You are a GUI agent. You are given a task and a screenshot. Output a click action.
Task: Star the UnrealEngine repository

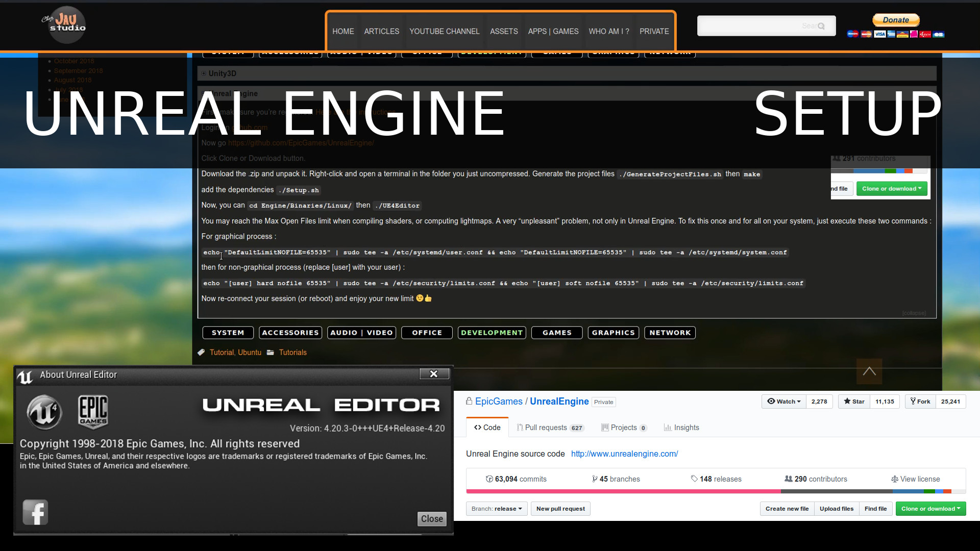[x=854, y=402]
